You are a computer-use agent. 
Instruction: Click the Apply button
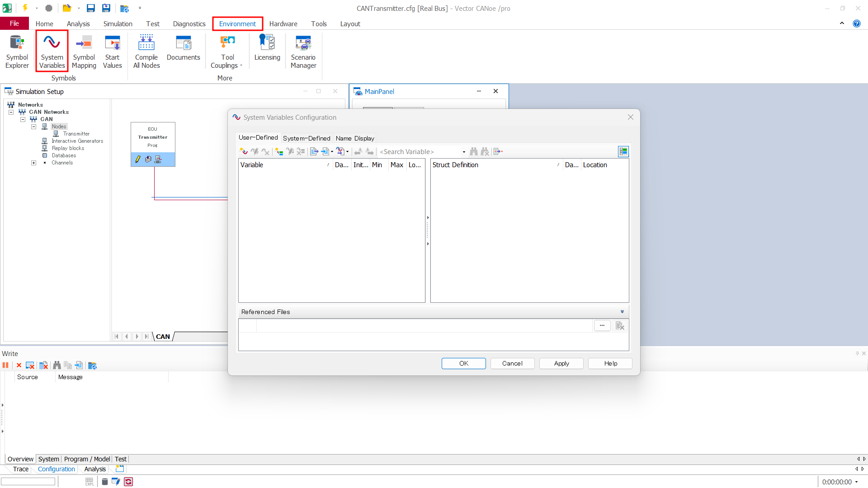pyautogui.click(x=561, y=363)
